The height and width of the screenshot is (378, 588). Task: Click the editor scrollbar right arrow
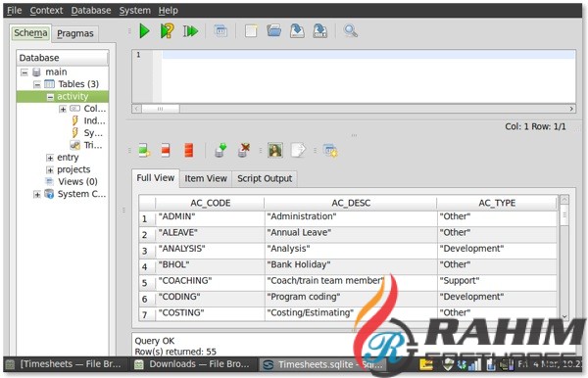pos(571,109)
